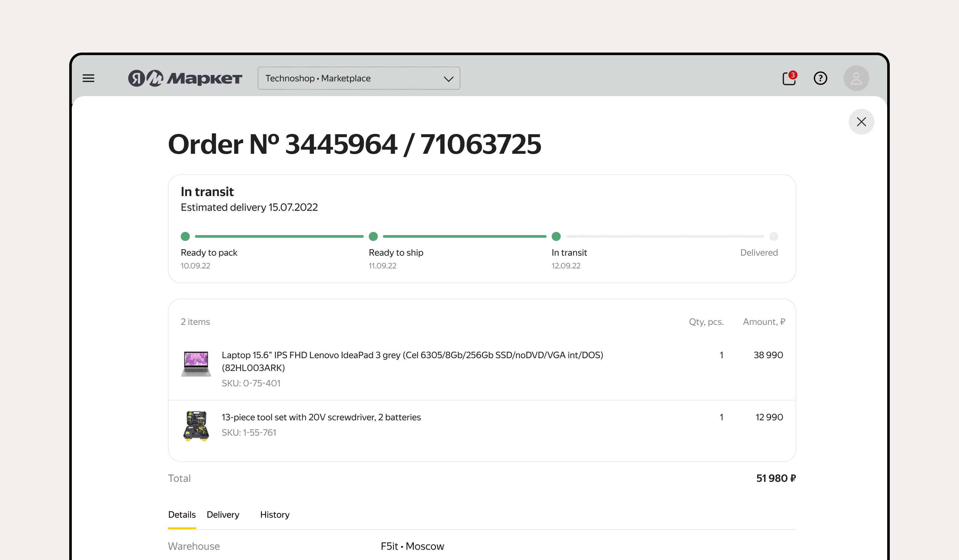The image size is (959, 560).
Task: Switch to the History tab
Action: 275,515
